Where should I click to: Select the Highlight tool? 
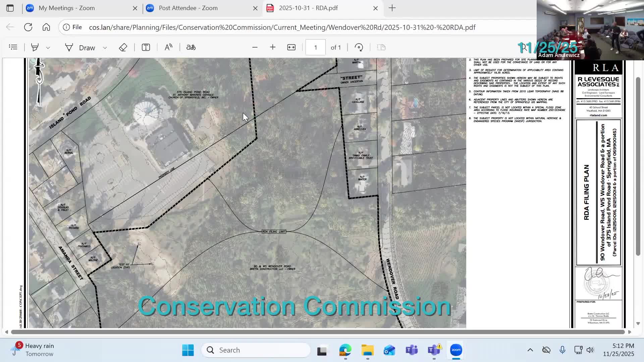tap(35, 47)
